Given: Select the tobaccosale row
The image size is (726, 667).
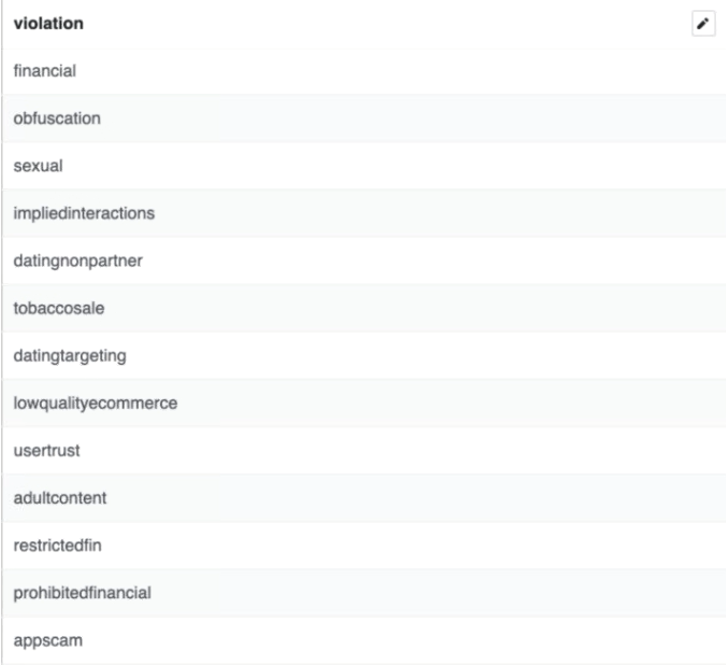Looking at the screenshot, I should tap(364, 308).
